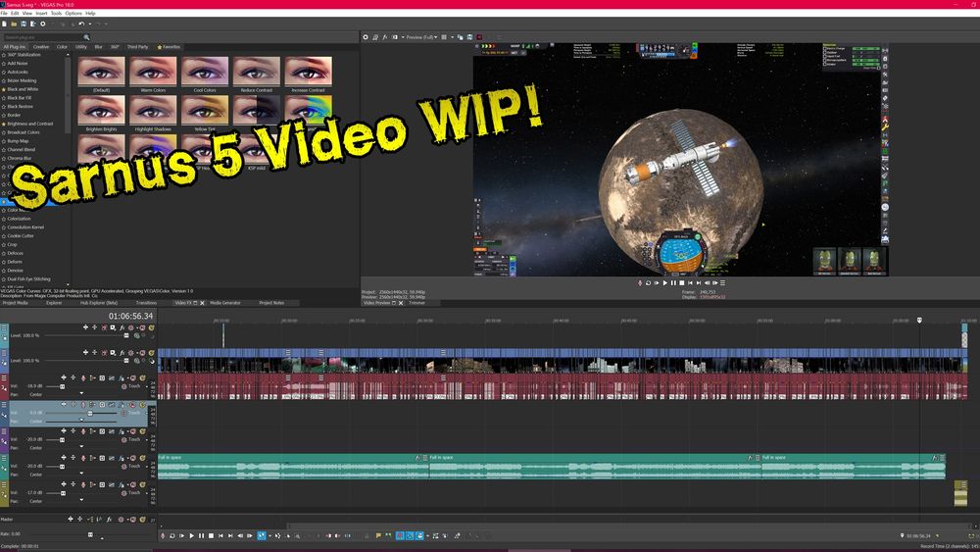Toggle Automatic Crossfades button

click(410, 535)
